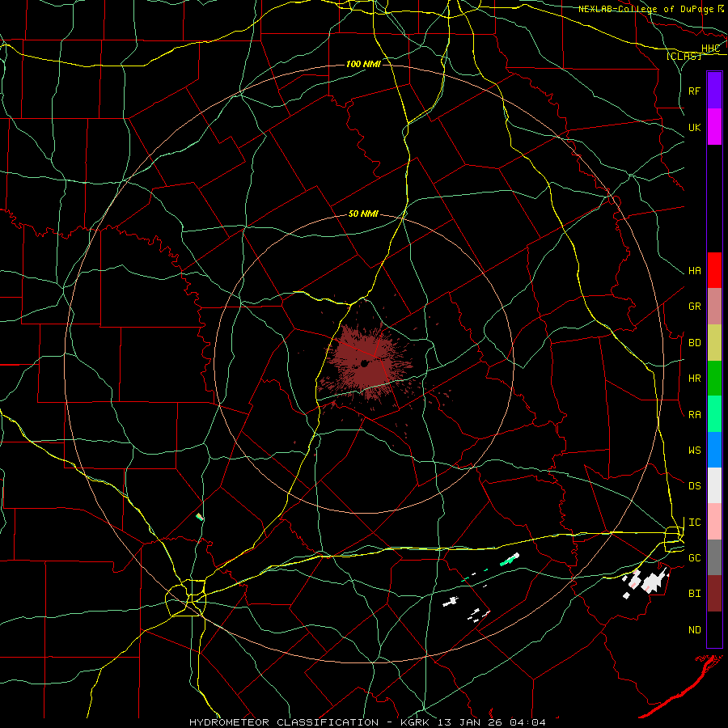Select the BD big drops swatch
This screenshot has width=728, height=728.
[x=714, y=343]
